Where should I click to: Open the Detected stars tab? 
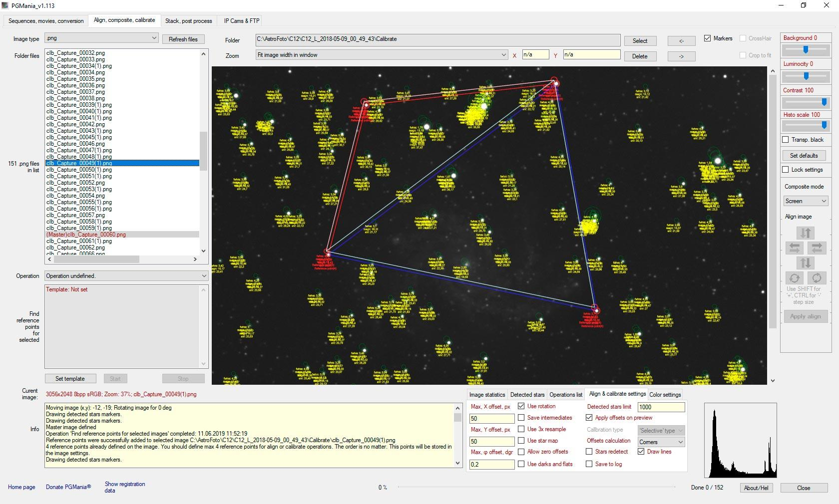point(527,395)
